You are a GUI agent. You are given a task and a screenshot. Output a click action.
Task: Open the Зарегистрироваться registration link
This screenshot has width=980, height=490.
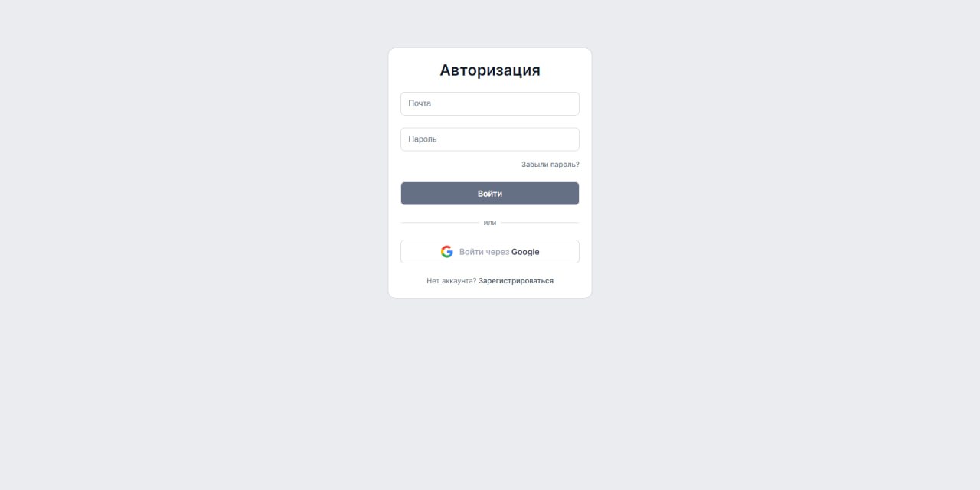[516, 281]
